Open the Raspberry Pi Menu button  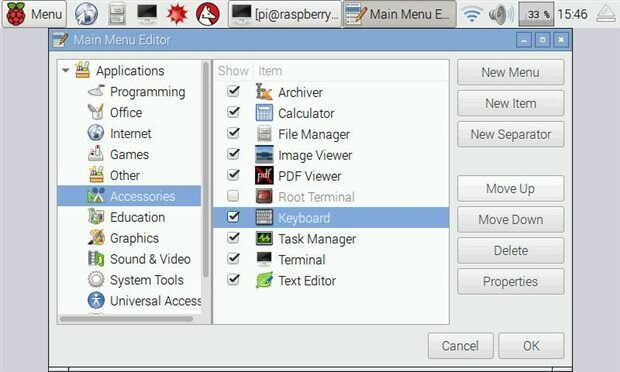tap(34, 14)
